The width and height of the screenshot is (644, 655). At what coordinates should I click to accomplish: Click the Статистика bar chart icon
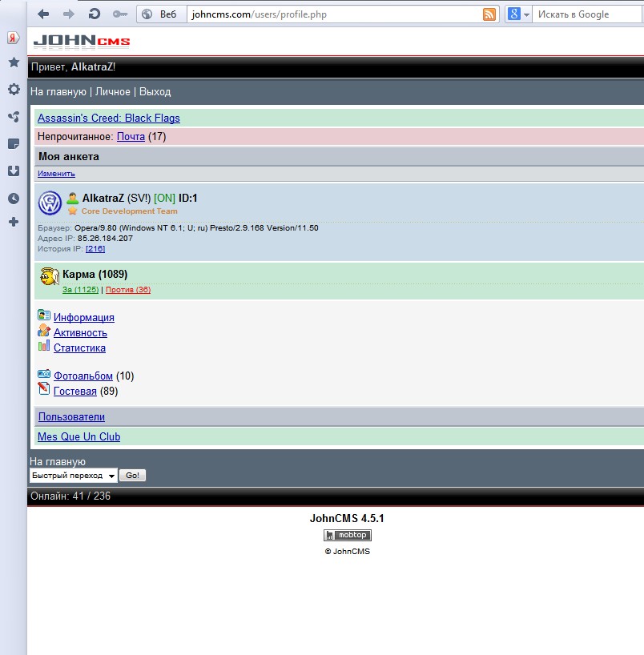44,345
